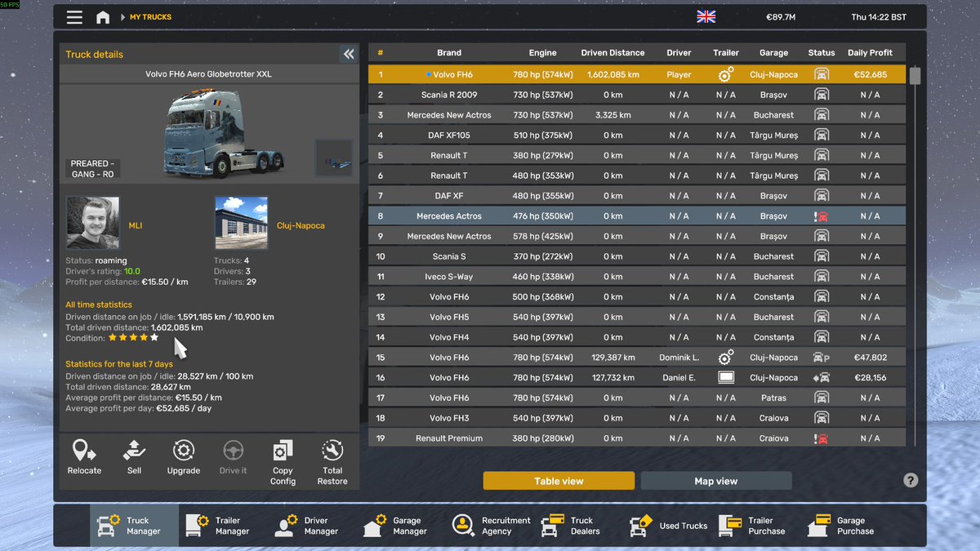This screenshot has height=551, width=980.
Task: Perform Total Restore on the truck
Action: pyautogui.click(x=332, y=463)
